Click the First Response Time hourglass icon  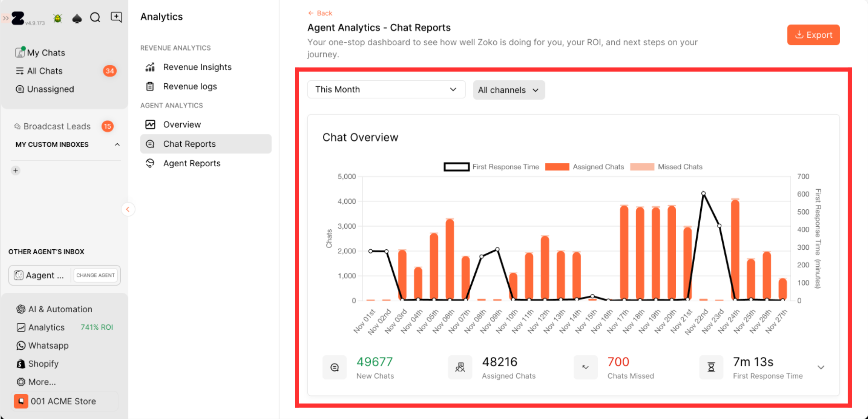pos(711,367)
